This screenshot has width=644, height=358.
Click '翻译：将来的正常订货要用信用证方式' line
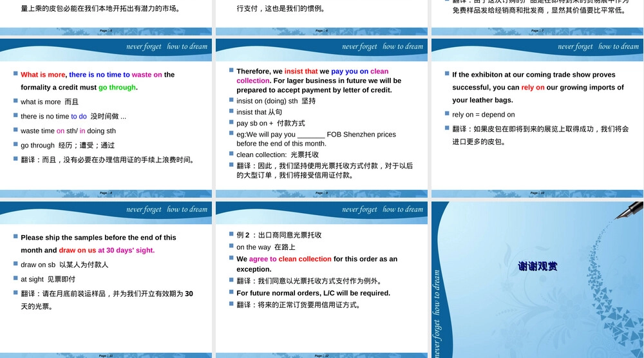point(298,305)
